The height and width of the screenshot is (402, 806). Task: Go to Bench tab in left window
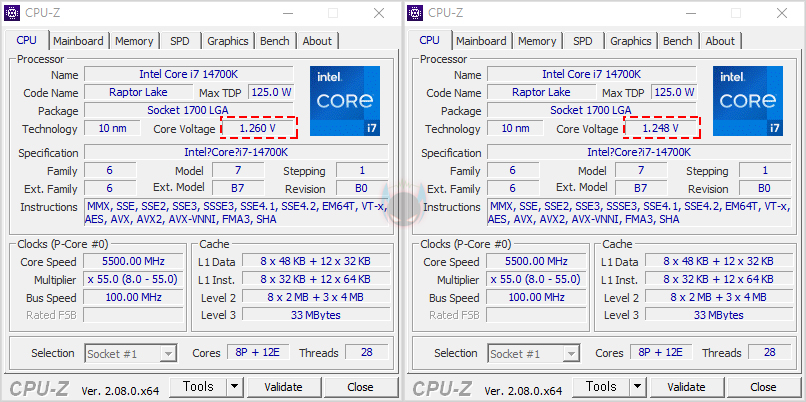click(x=274, y=41)
